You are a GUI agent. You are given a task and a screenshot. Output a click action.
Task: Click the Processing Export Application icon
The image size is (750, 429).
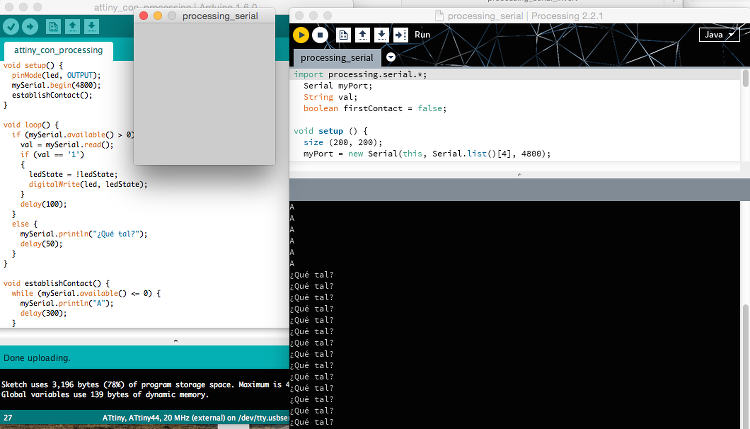[x=400, y=35]
